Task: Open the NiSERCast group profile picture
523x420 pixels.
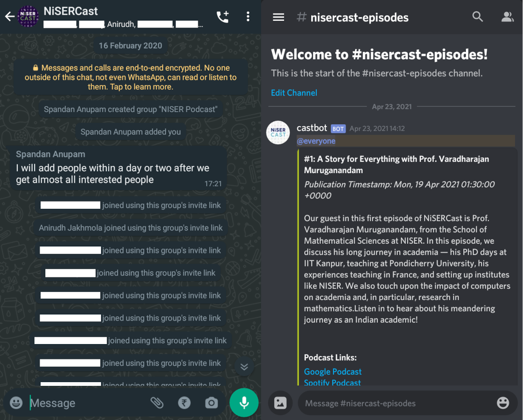Action: click(28, 17)
